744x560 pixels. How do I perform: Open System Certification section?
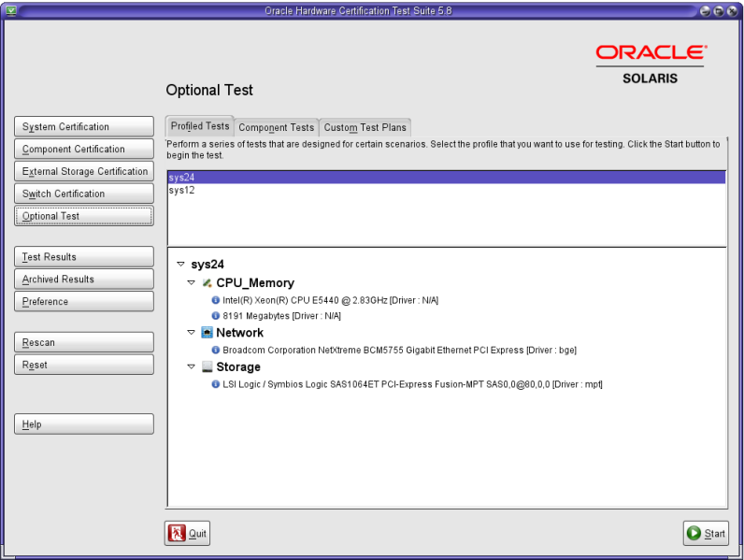pyautogui.click(x=84, y=127)
